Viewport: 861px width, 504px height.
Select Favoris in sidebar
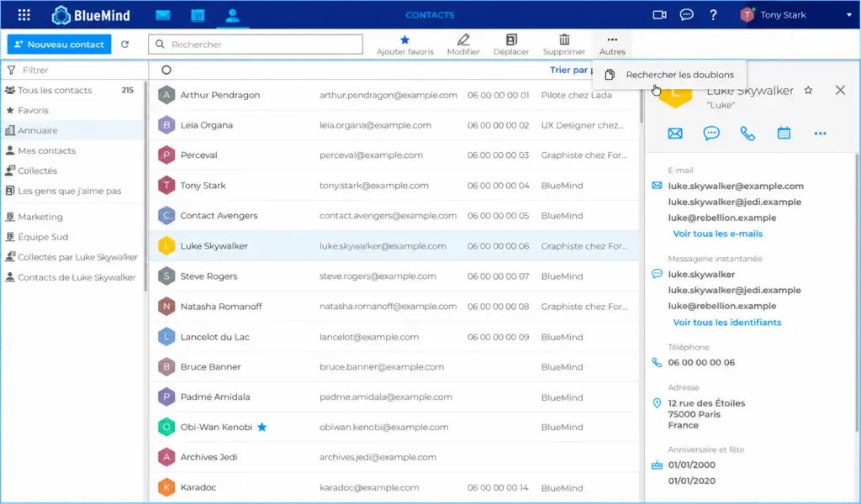[72, 110]
